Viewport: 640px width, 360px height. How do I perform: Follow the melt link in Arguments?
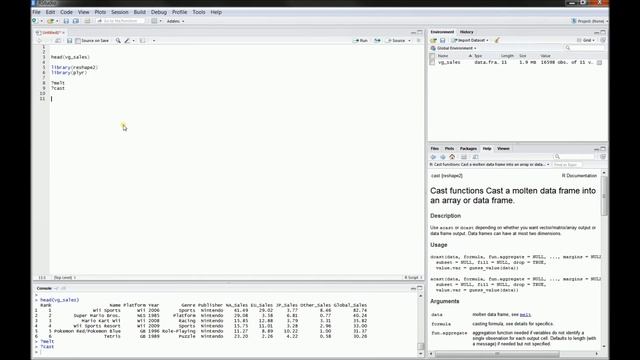(x=525, y=315)
